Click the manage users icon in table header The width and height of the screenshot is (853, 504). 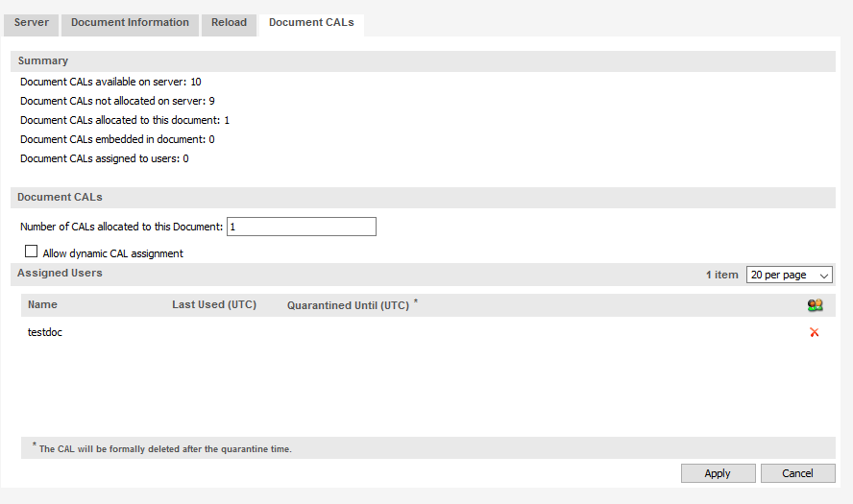[x=815, y=305]
